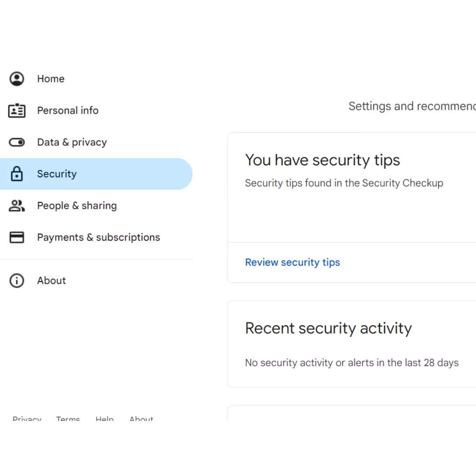
Task: Open the Terms footer link
Action: pyautogui.click(x=68, y=419)
